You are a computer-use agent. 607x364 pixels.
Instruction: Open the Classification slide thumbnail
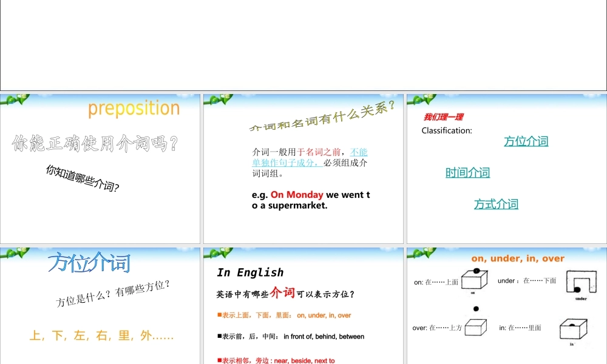(x=507, y=169)
